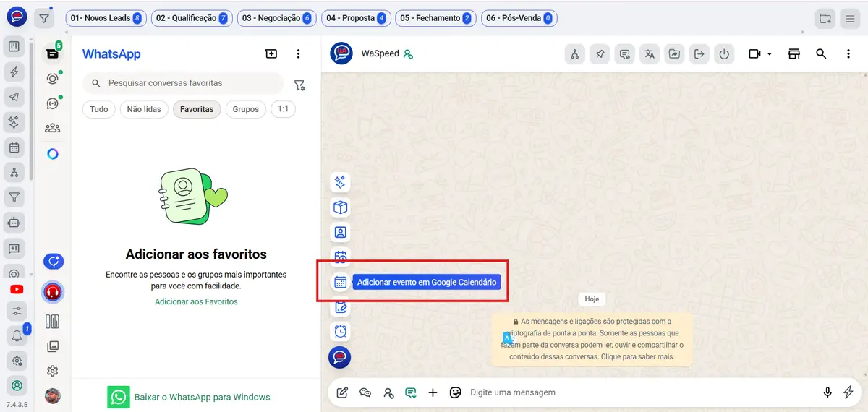Screen dimensions: 868x412
Task: Click the Google Calendar event icon
Action: [x=340, y=282]
